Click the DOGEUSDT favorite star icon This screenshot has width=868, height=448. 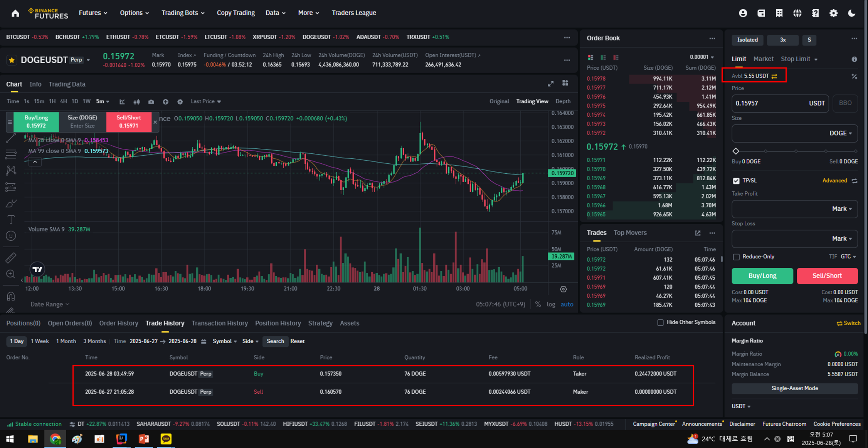(12, 60)
